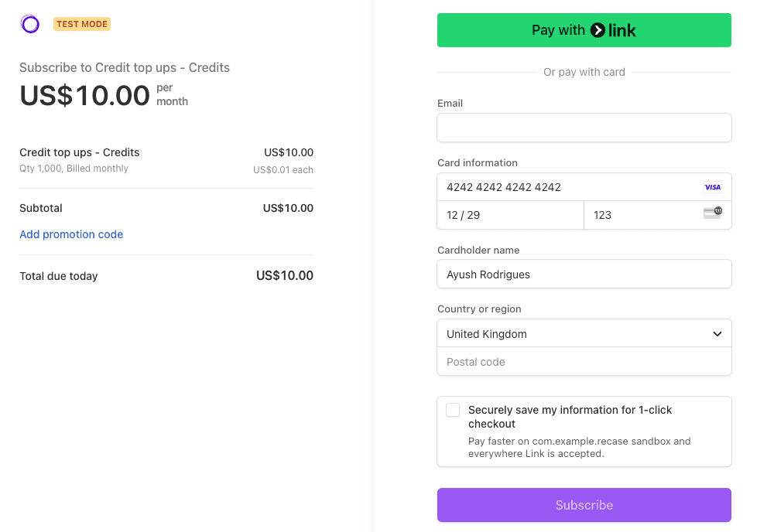Expand the country list chevron arrow

click(x=717, y=334)
